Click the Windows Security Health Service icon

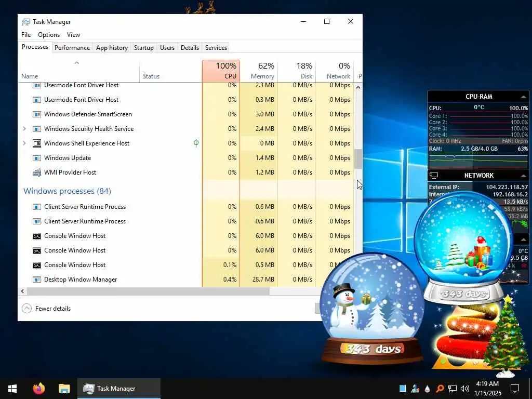37,129
